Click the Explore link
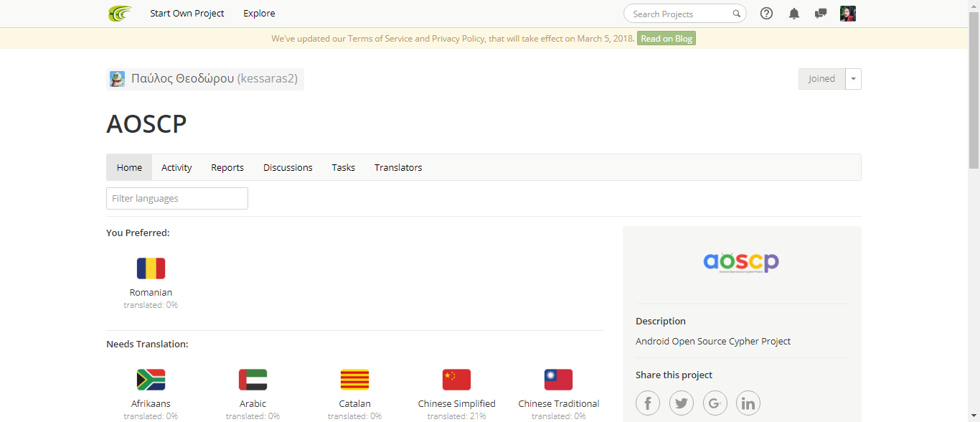This screenshot has width=980, height=422. [x=259, y=14]
